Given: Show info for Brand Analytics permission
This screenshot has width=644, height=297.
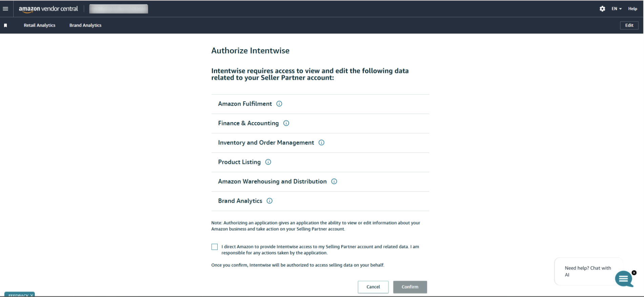Looking at the screenshot, I should click(269, 201).
